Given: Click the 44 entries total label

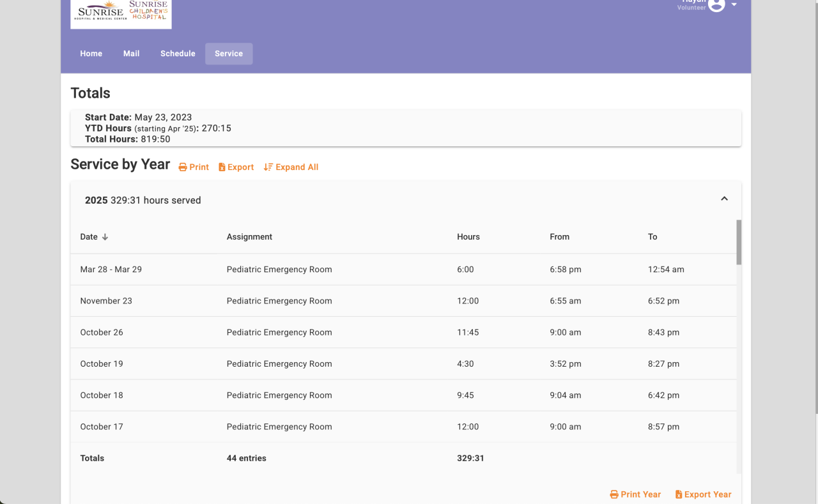Looking at the screenshot, I should [x=247, y=458].
